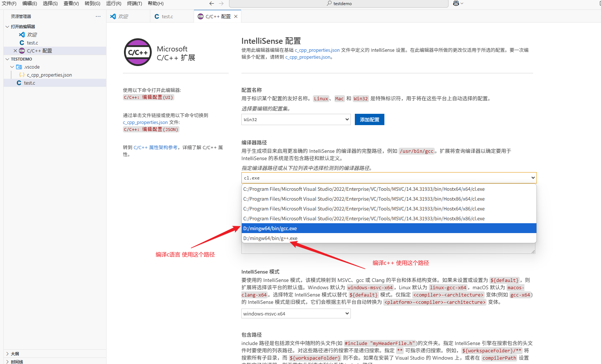Click the forward navigation arrow
This screenshot has height=364, width=601.
click(221, 3)
